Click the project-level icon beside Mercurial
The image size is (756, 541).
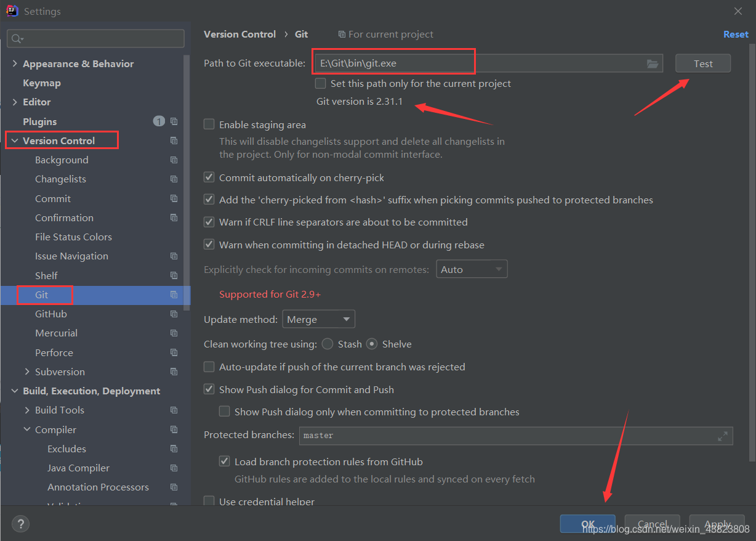174,333
